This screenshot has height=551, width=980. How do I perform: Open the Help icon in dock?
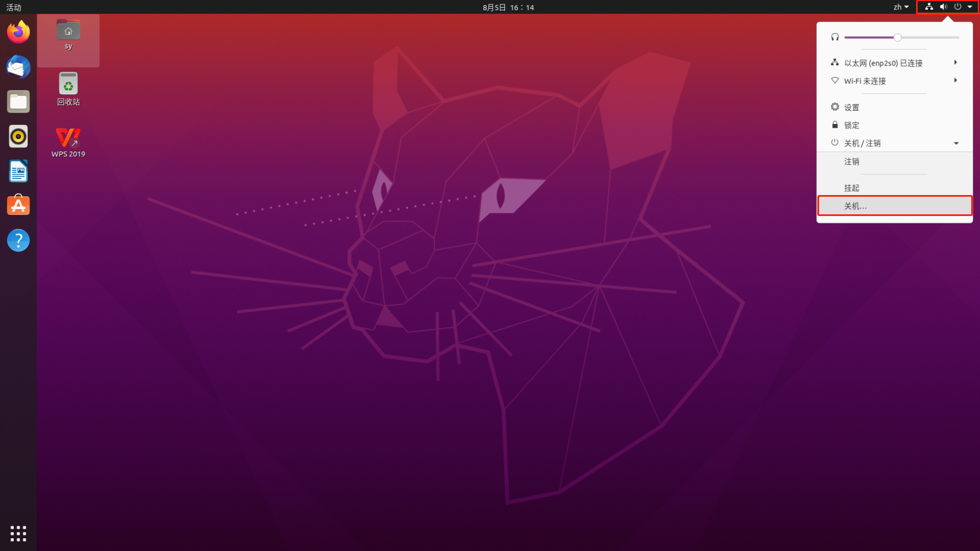(18, 241)
